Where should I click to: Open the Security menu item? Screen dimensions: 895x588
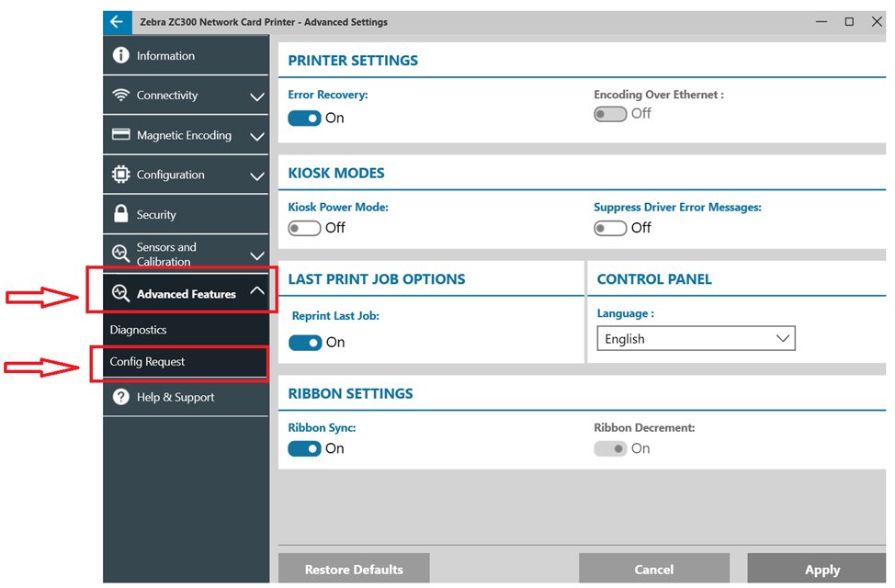click(x=186, y=214)
